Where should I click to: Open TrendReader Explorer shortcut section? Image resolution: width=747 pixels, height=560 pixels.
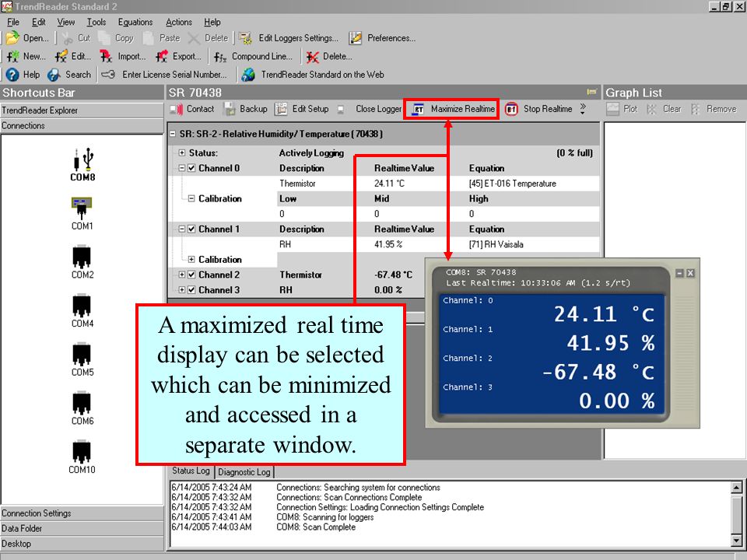coord(82,110)
